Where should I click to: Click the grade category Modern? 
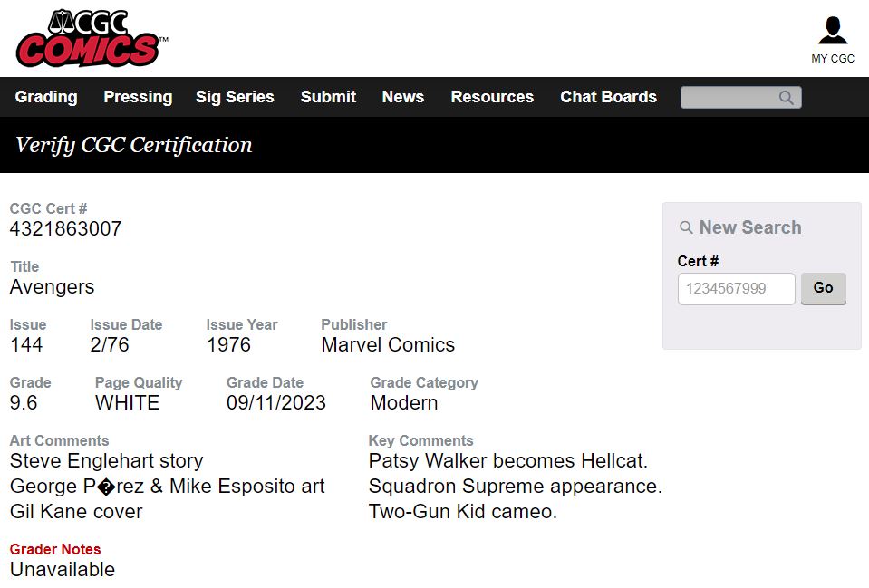click(x=404, y=403)
